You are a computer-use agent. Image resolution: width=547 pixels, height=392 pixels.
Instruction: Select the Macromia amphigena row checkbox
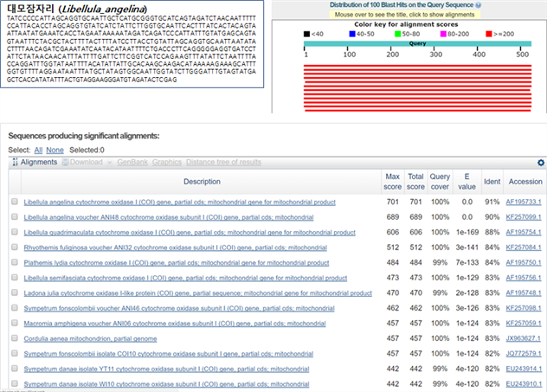coord(15,323)
